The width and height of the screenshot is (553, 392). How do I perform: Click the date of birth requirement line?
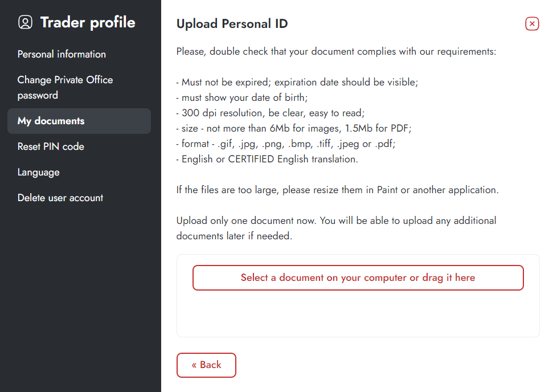click(242, 97)
